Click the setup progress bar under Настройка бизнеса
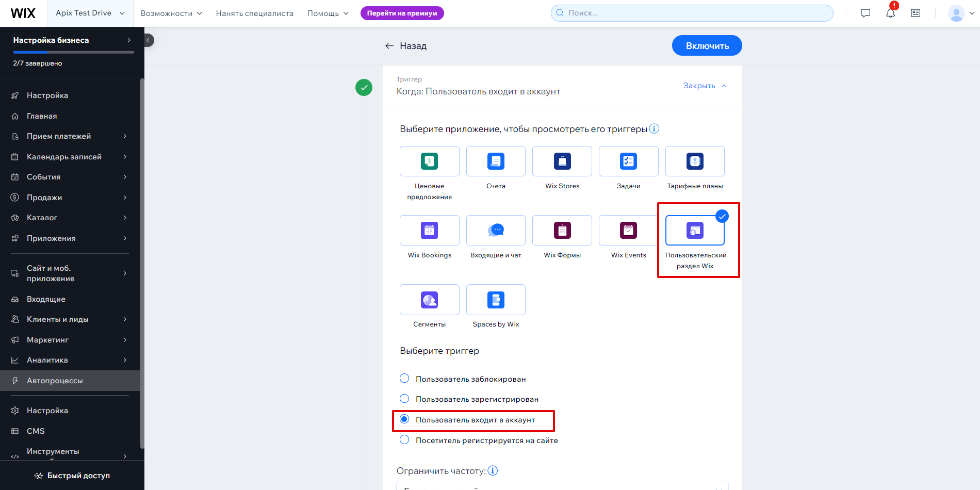 tap(74, 52)
